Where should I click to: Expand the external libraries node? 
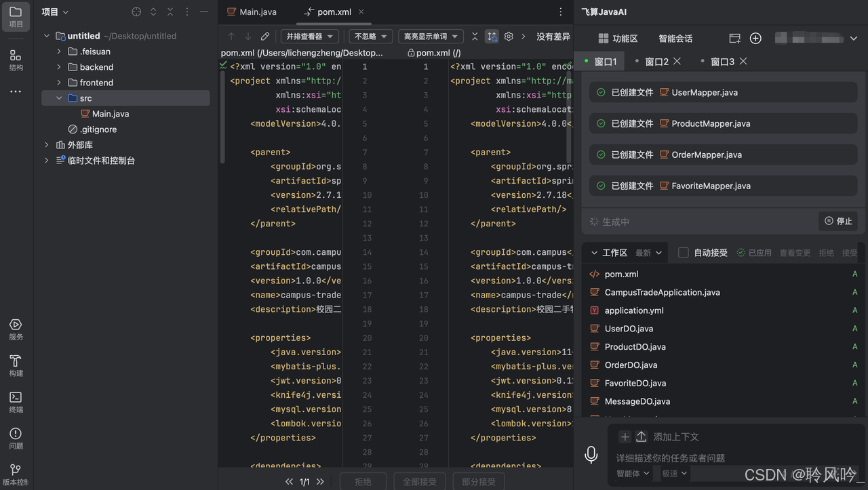pos(47,145)
